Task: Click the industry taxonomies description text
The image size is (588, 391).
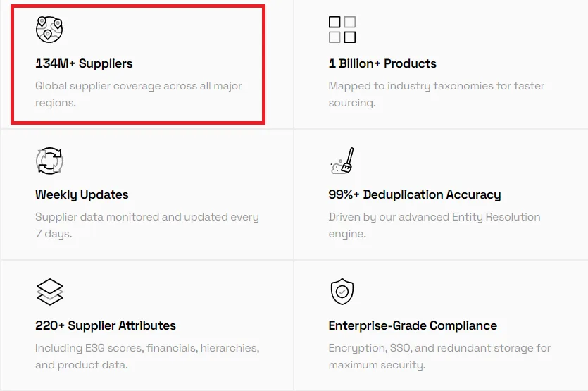Action: click(436, 94)
